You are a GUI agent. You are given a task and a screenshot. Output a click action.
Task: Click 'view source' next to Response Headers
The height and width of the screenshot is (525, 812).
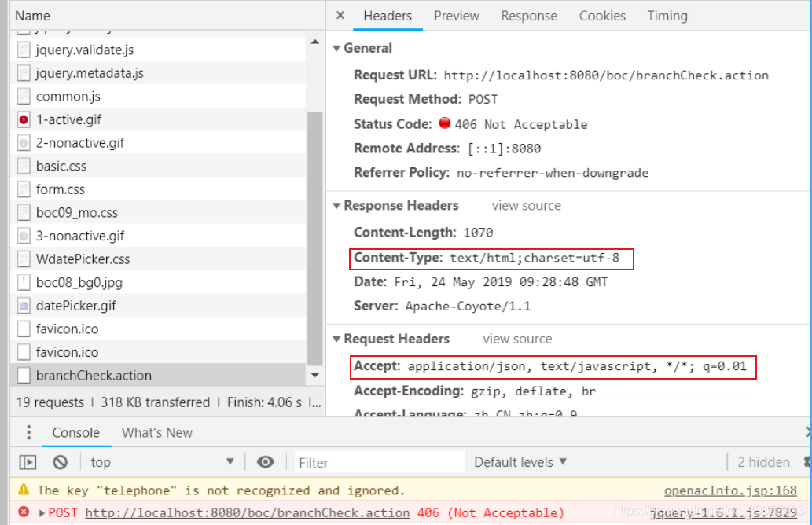click(x=526, y=205)
